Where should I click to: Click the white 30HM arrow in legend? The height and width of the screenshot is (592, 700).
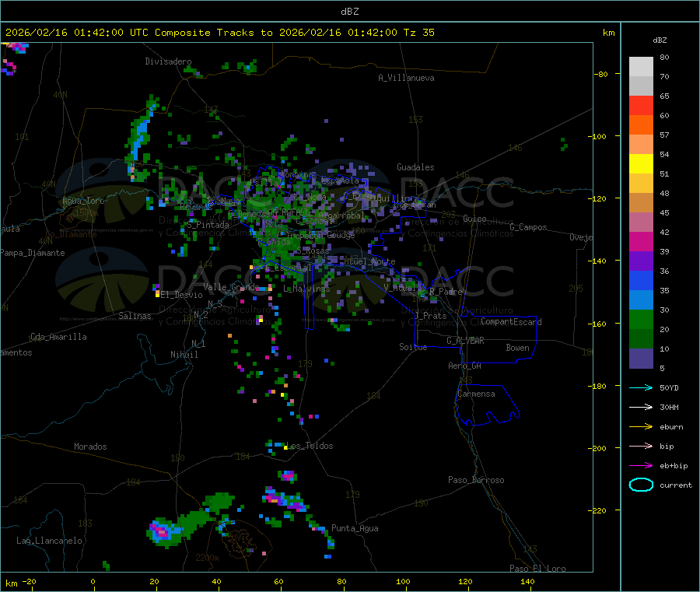[641, 407]
